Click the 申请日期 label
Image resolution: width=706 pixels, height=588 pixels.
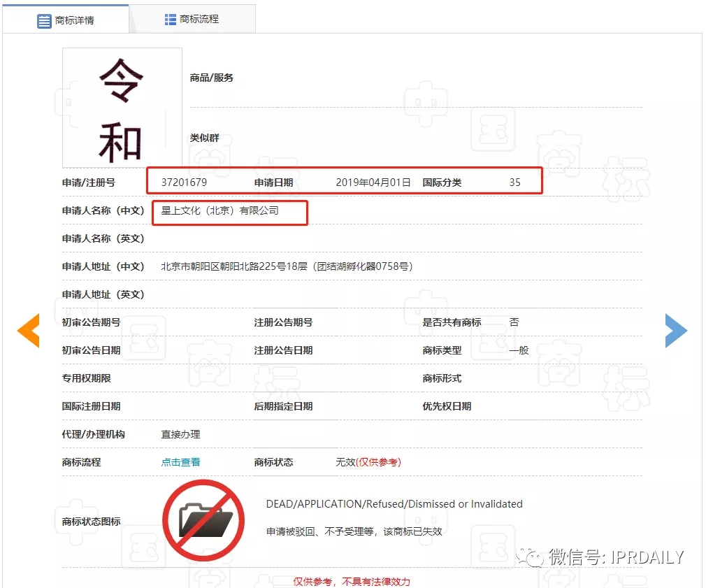(273, 182)
